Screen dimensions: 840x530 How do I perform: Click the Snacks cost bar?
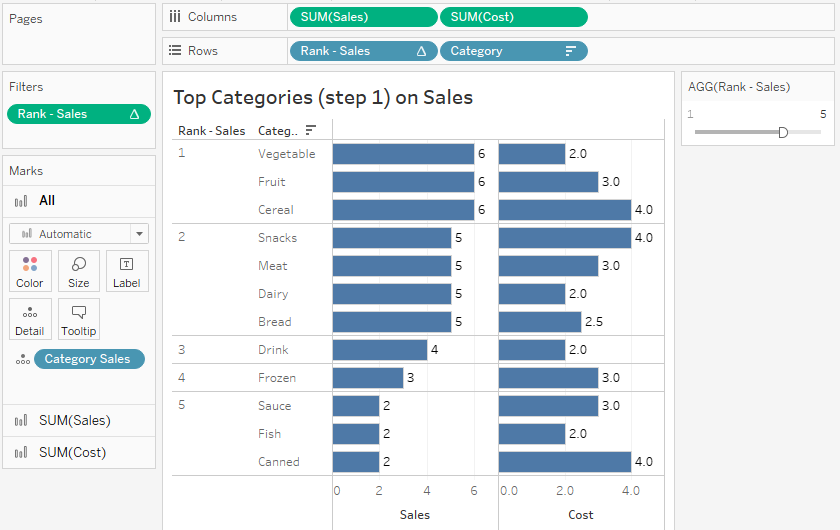[565, 238]
